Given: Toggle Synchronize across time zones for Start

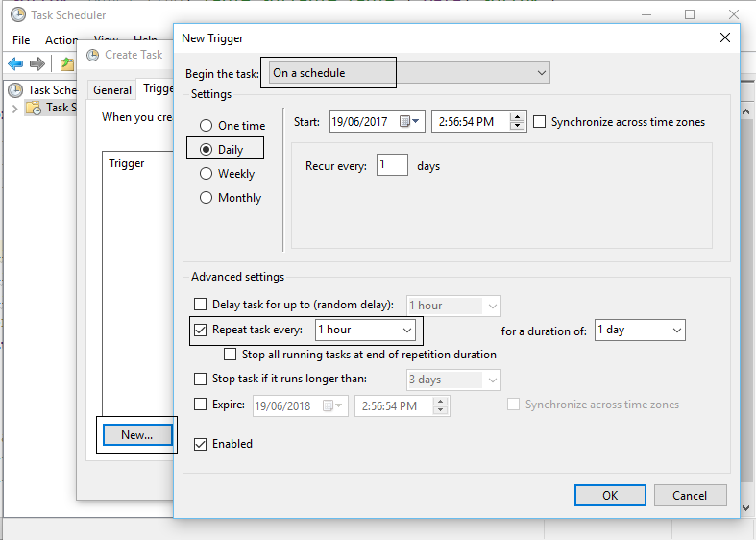Looking at the screenshot, I should coord(540,122).
